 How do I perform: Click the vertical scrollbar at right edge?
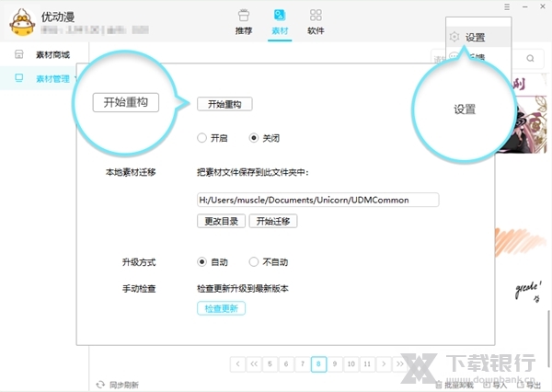548,338
